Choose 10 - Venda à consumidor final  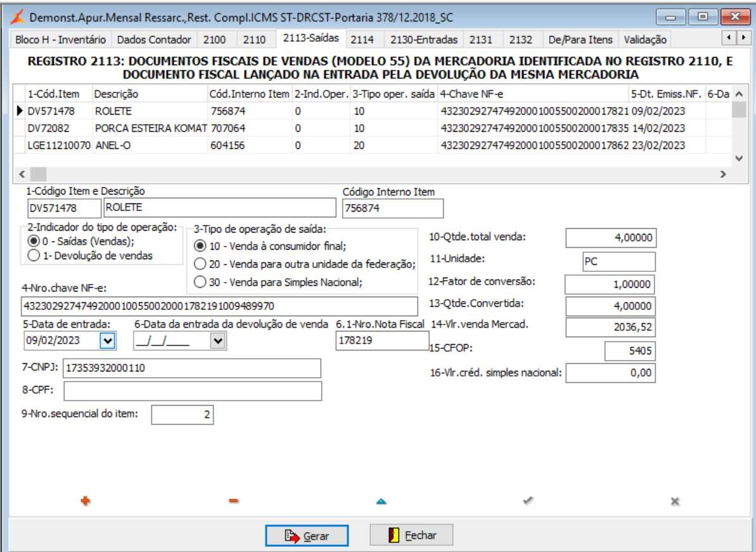point(200,246)
